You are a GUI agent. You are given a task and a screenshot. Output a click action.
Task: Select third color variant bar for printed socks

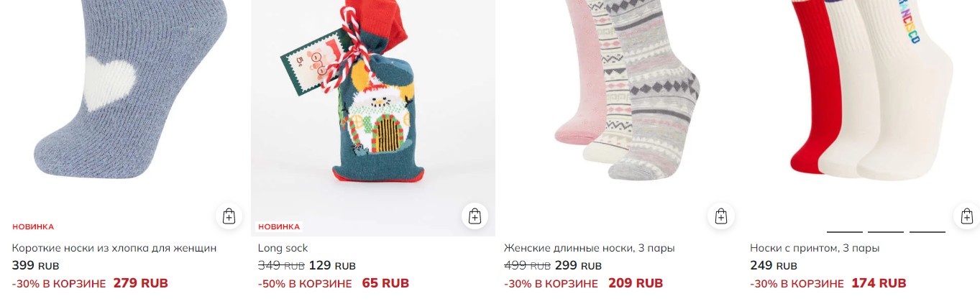928,231
